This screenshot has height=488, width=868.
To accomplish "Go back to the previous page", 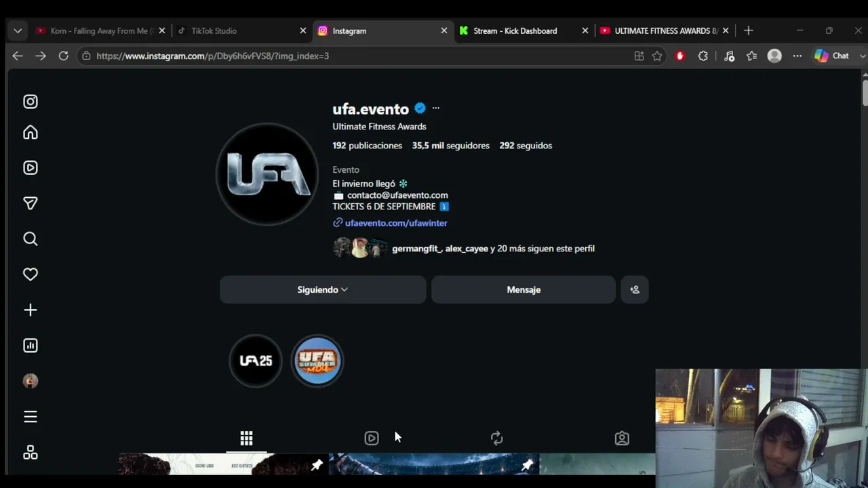I will click(18, 56).
